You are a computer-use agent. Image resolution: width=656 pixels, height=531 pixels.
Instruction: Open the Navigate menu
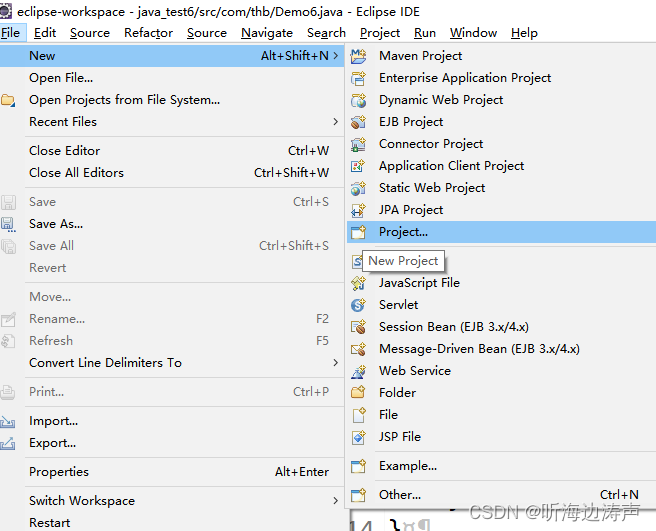coord(267,33)
